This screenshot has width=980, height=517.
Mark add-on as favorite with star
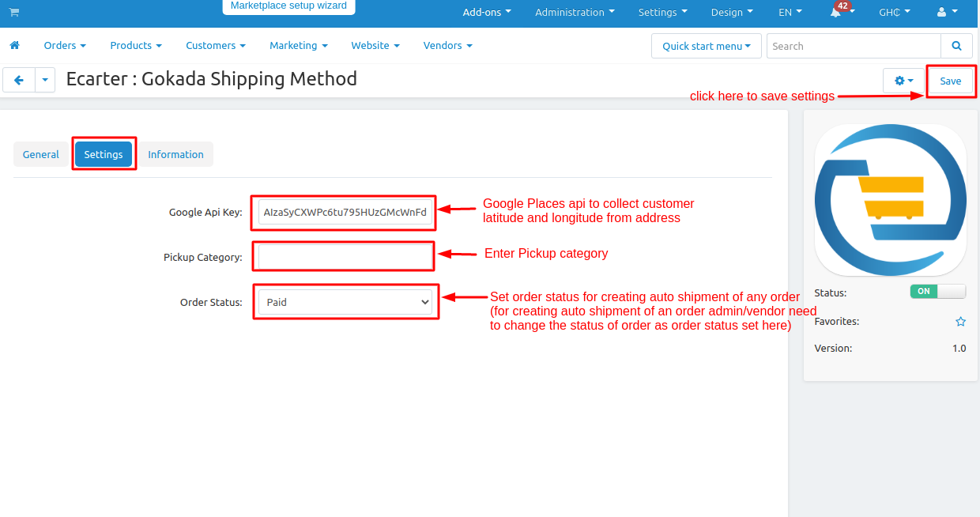960,322
